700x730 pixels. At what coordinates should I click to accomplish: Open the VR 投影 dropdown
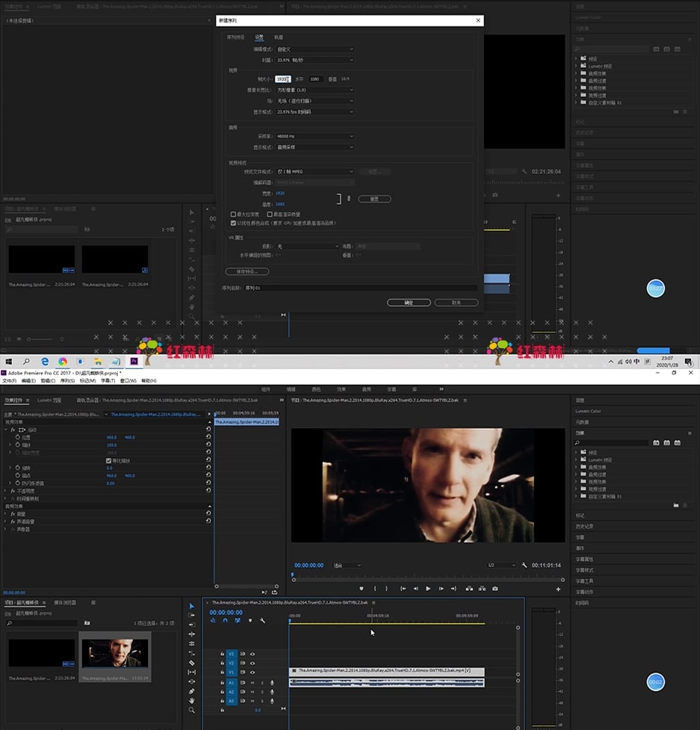tap(307, 247)
